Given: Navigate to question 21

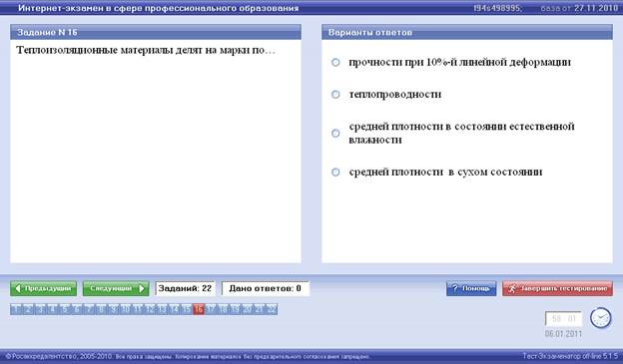Looking at the screenshot, I should point(259,309).
